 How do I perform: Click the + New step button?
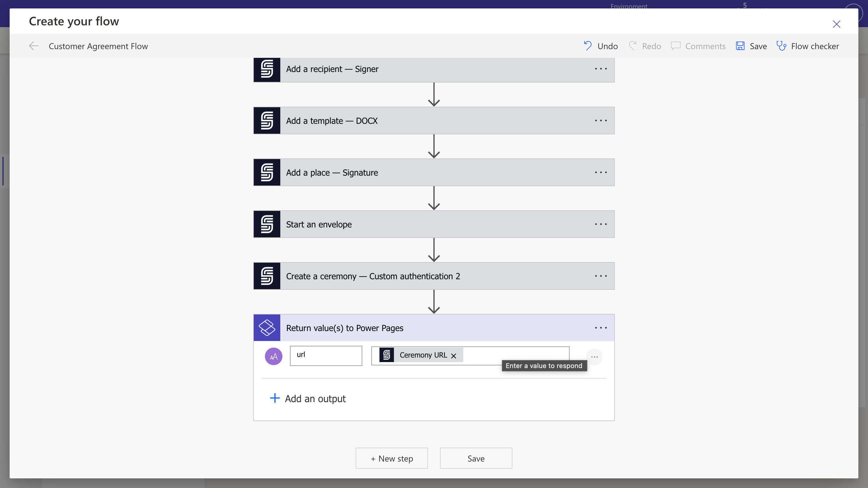pos(392,458)
